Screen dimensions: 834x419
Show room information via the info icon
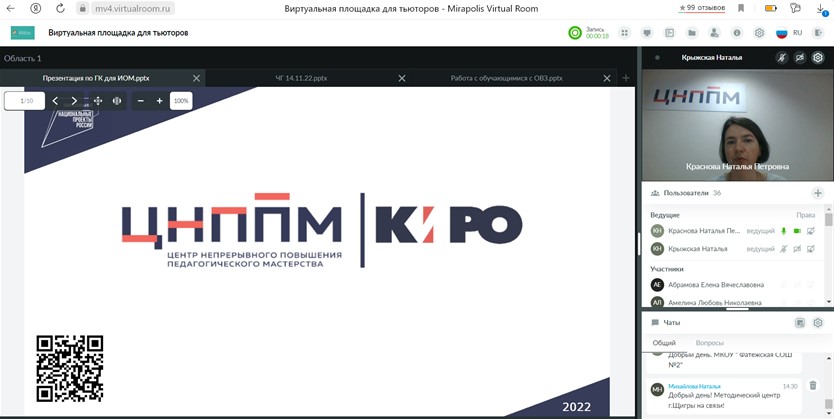pos(737,33)
